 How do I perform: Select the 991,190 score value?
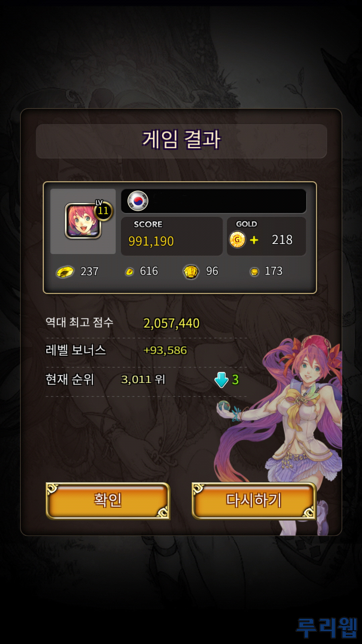pyautogui.click(x=151, y=241)
